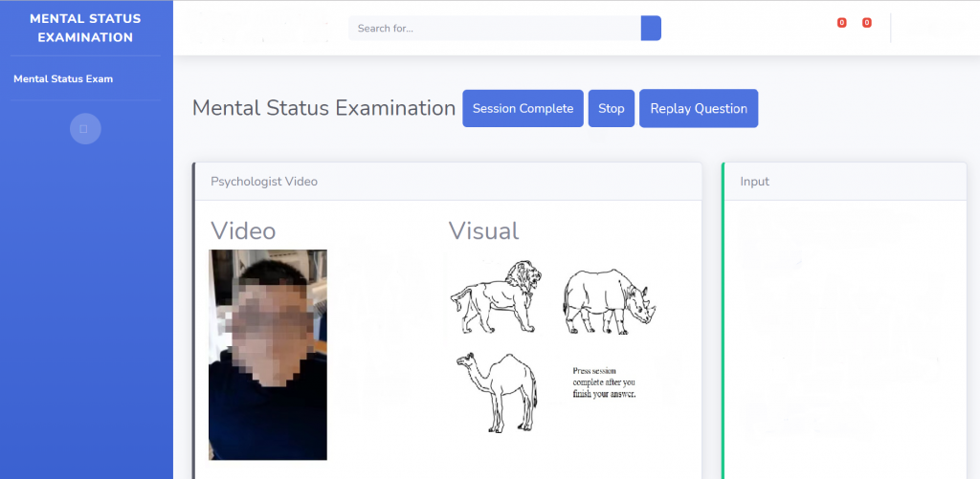The width and height of the screenshot is (980, 479).
Task: Click the blue search submit button
Action: click(651, 29)
